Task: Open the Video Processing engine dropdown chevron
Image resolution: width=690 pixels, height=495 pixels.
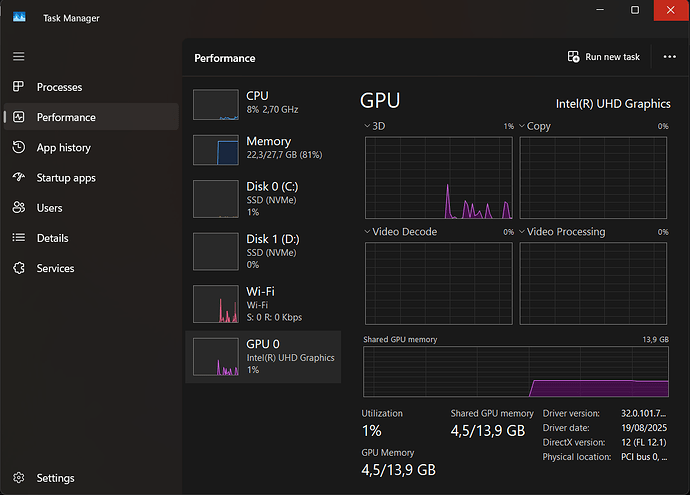Action: click(522, 231)
